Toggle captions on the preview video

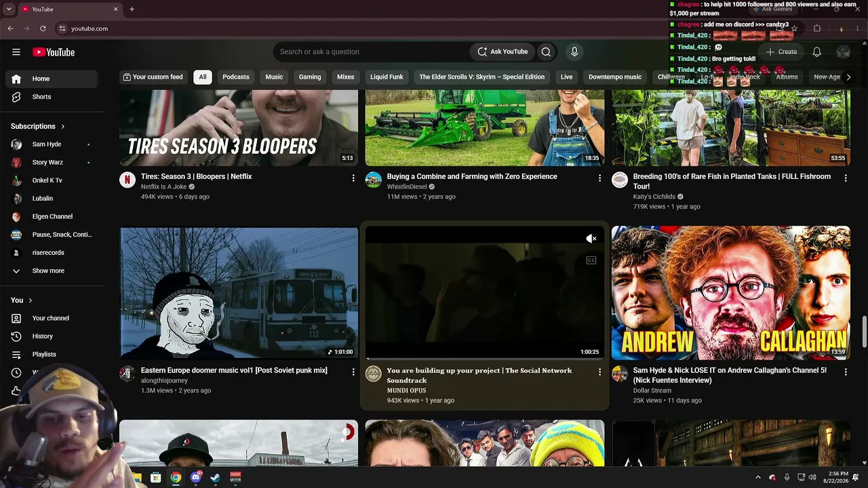[591, 260]
